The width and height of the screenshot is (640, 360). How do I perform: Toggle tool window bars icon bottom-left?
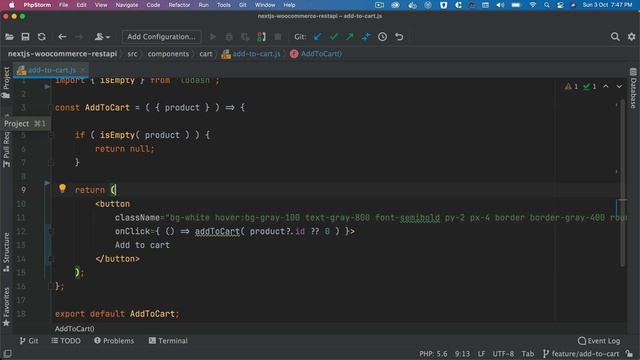(7, 353)
